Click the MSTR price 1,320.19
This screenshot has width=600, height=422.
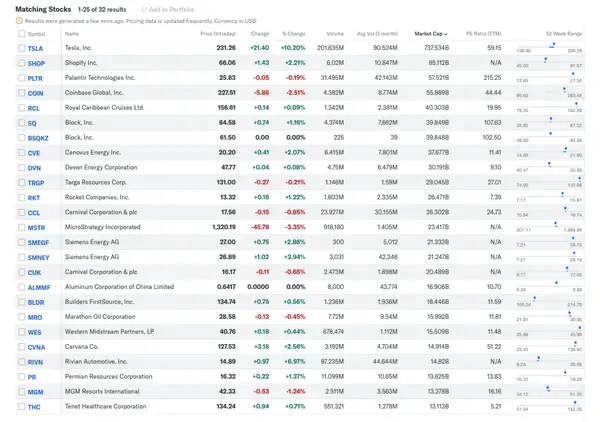[x=224, y=227]
